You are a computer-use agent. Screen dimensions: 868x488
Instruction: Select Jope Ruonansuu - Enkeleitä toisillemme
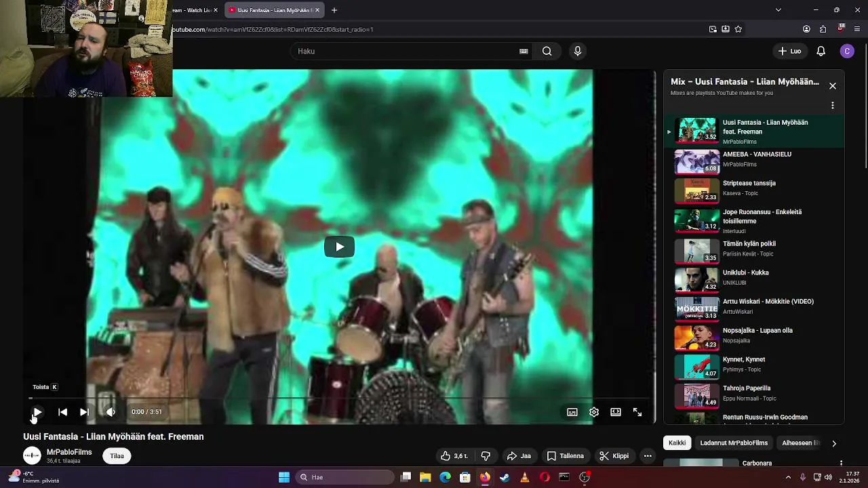point(754,221)
